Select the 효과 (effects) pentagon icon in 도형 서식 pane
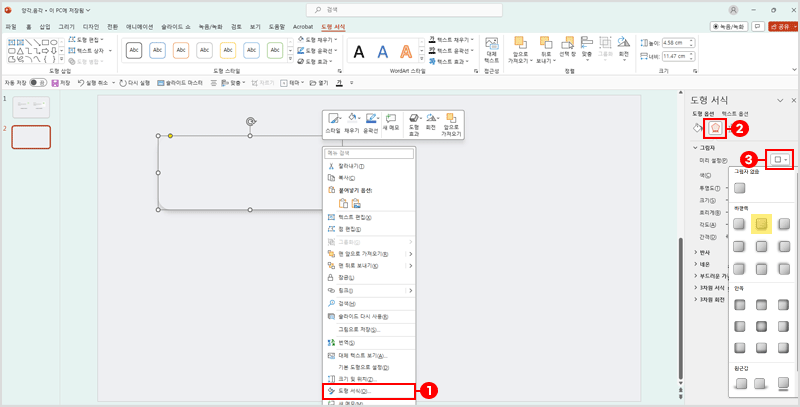The height and width of the screenshot is (407, 800). [x=715, y=128]
